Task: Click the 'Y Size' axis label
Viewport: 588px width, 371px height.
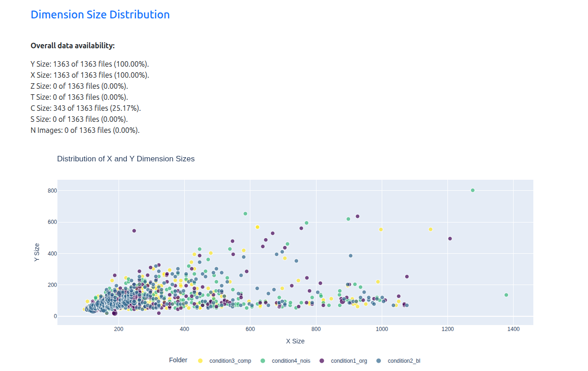Action: tap(37, 253)
